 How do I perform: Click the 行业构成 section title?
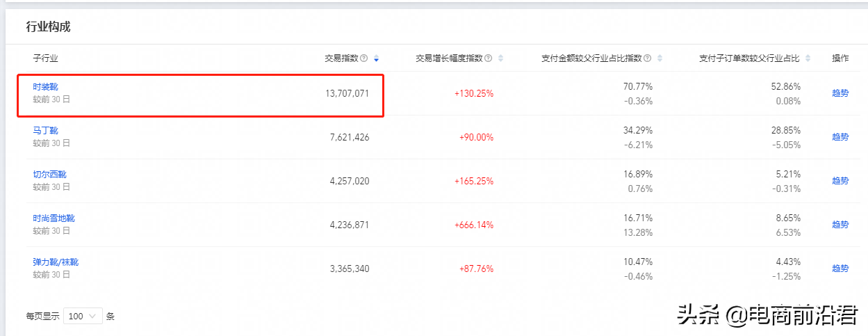(48, 27)
